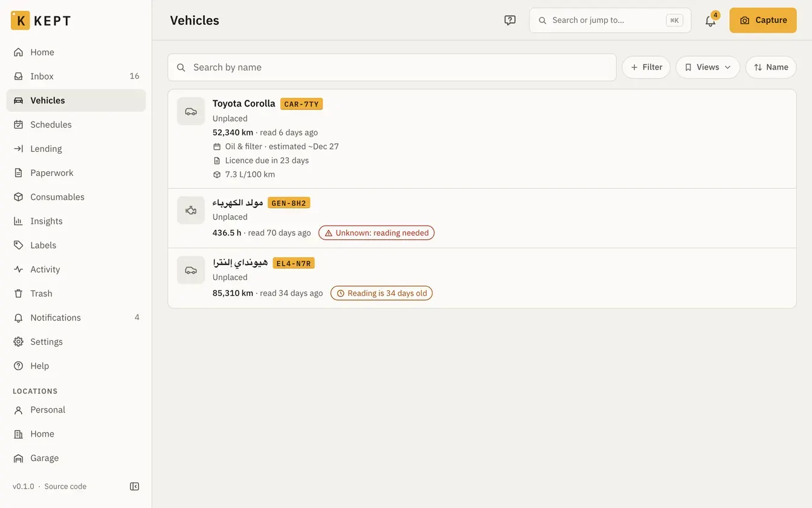Open the notifications bell icon
This screenshot has height=508, width=812.
tap(710, 21)
